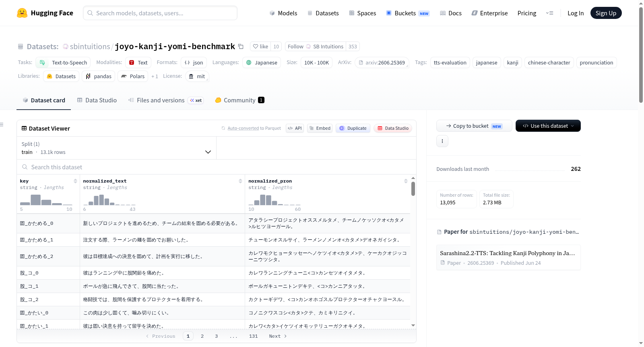Open Spaces in the top navigation
Screen dimensions: 644x347
pos(362,13)
